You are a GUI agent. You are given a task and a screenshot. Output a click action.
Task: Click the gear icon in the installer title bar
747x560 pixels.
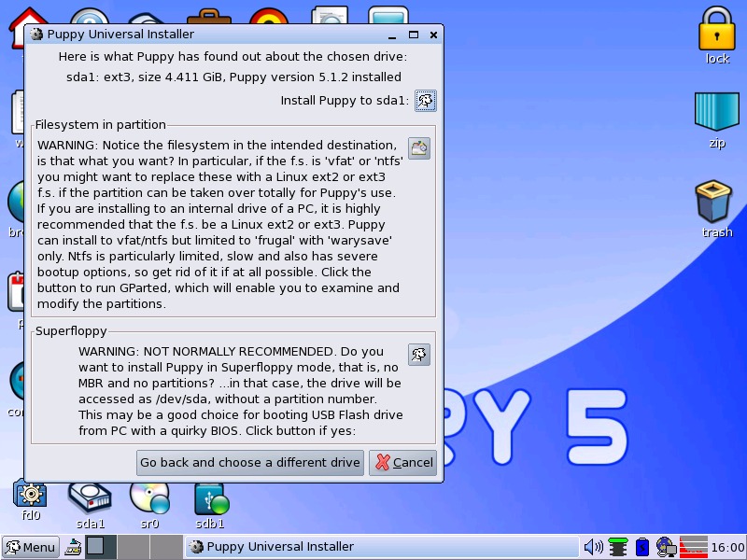pyautogui.click(x=35, y=35)
